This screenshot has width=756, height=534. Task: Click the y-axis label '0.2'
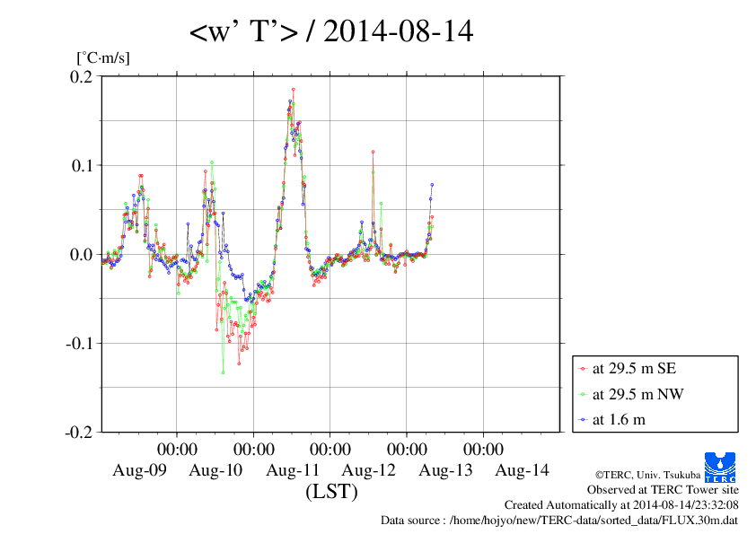[81, 76]
